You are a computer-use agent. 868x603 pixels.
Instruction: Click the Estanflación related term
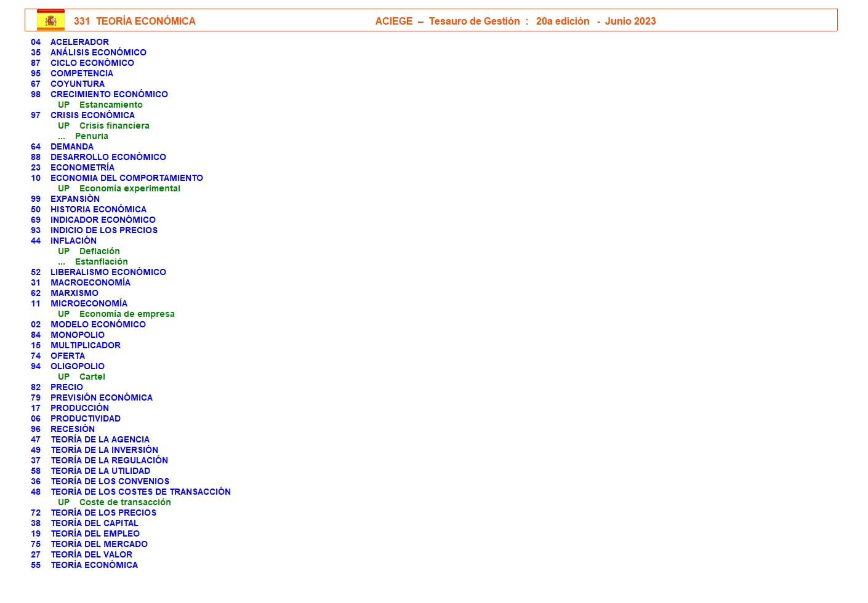tap(101, 262)
